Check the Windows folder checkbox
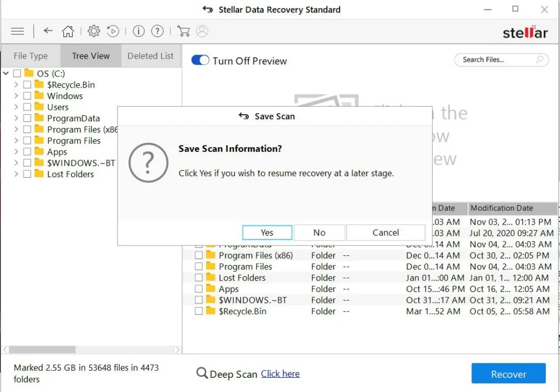Screen dimensions: 560x392 point(27,96)
